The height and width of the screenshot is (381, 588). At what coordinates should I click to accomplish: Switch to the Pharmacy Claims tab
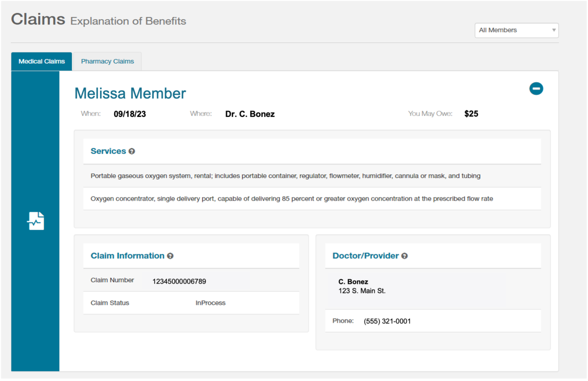point(107,61)
